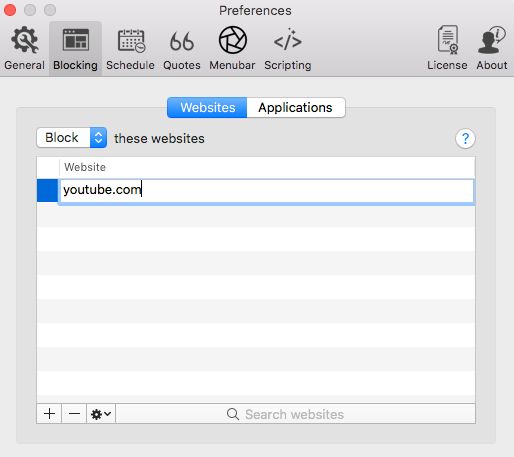Switch to the Applications tab
514x457 pixels.
point(296,108)
